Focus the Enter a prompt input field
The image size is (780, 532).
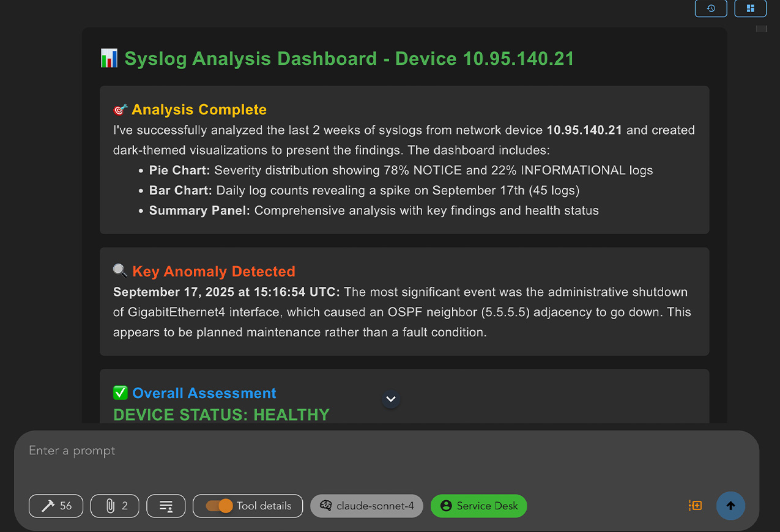[x=367, y=451]
